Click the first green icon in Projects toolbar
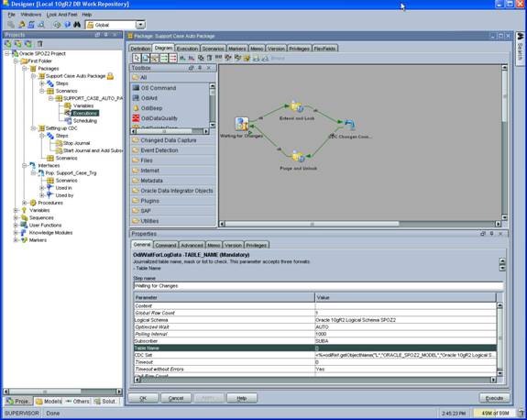 (7, 44)
